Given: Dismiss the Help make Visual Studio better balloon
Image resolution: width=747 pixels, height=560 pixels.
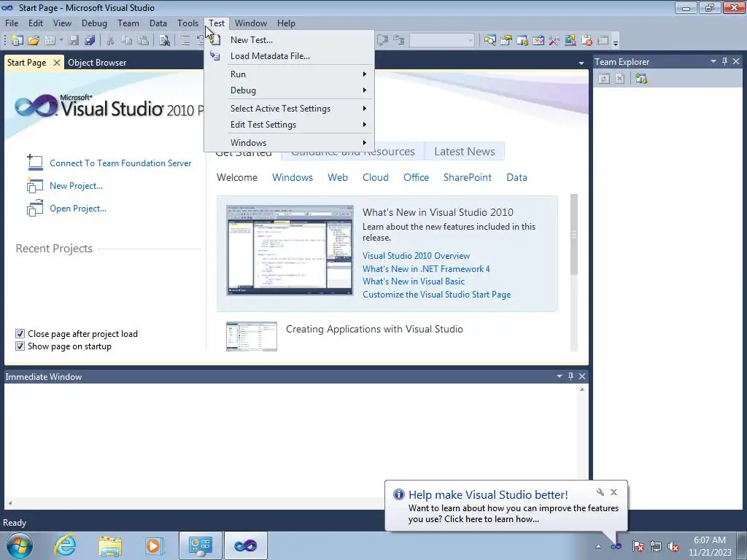Looking at the screenshot, I should (x=614, y=492).
